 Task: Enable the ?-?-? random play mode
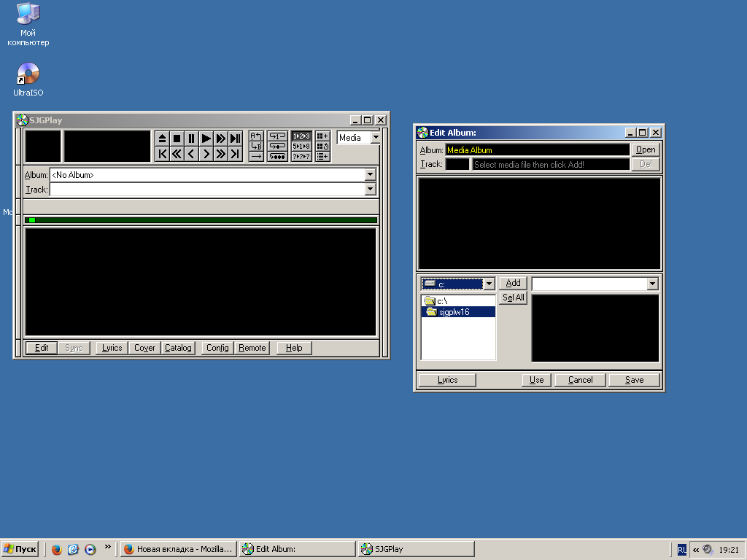(301, 156)
